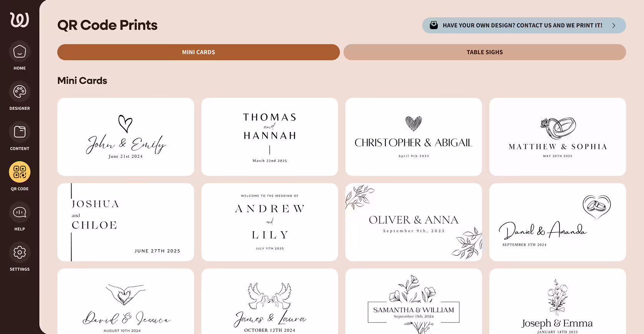Open the Designer palette icon
The width and height of the screenshot is (644, 334).
click(x=20, y=92)
